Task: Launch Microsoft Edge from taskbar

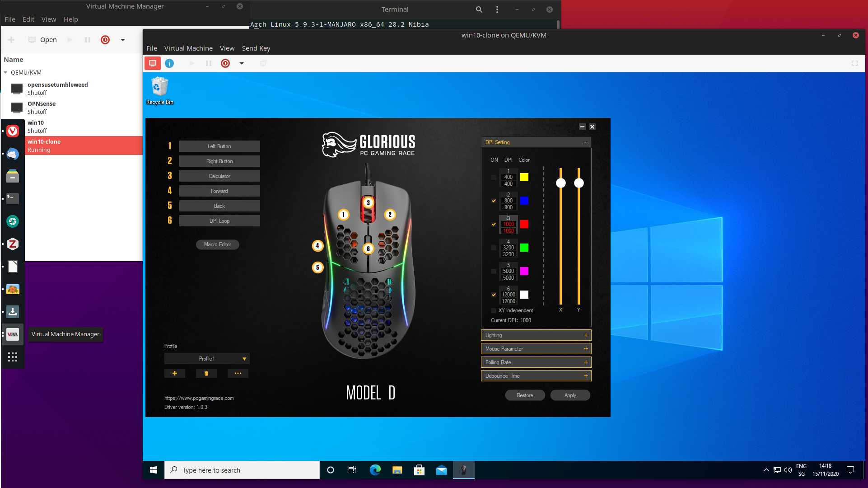Action: (x=375, y=470)
